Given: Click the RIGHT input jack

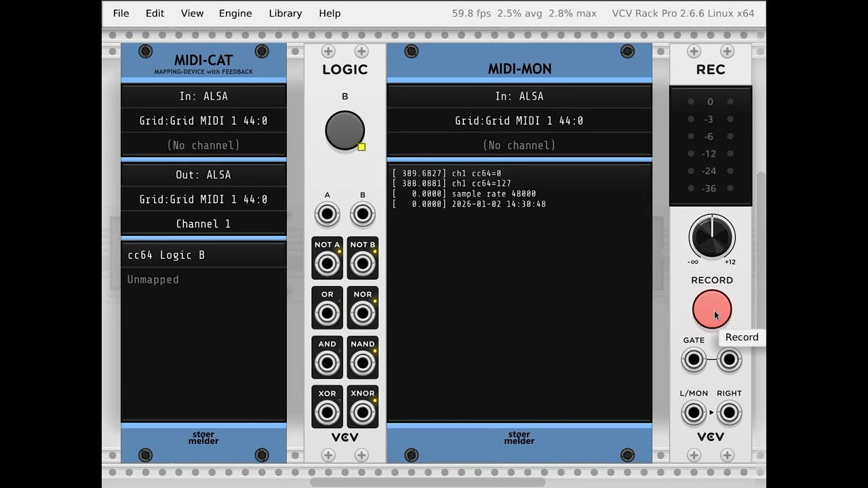Looking at the screenshot, I should click(730, 413).
